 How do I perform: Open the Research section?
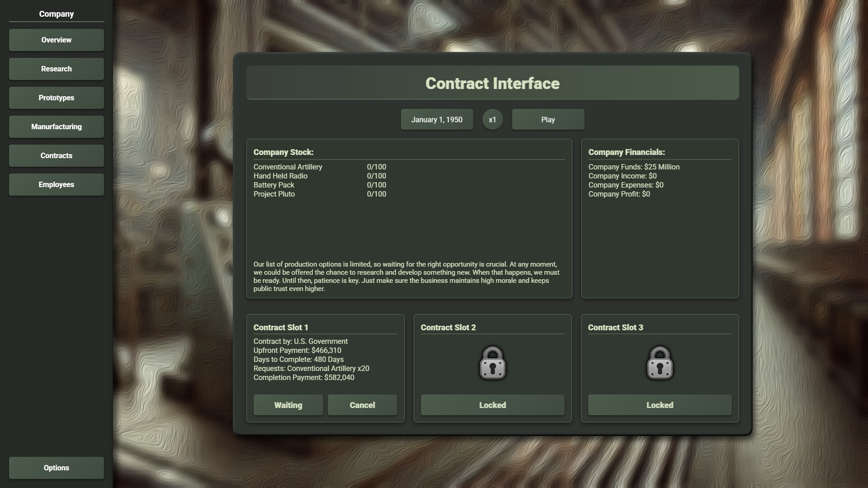point(56,69)
